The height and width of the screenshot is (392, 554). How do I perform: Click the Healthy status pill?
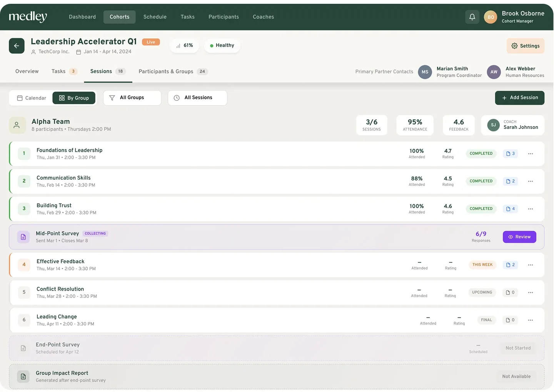pyautogui.click(x=222, y=46)
